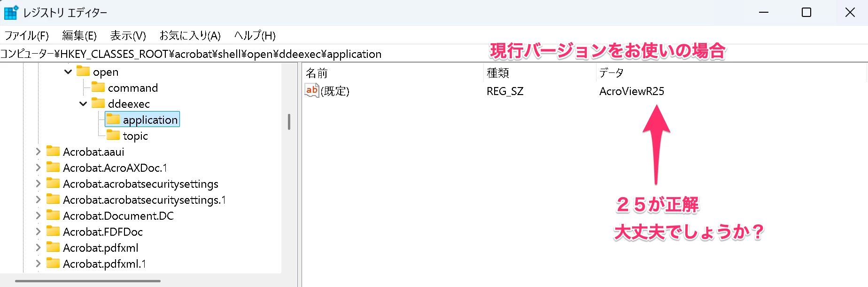Expand the Acrobat.pdfxml.1 key
The image size is (868, 287).
pos(38,263)
